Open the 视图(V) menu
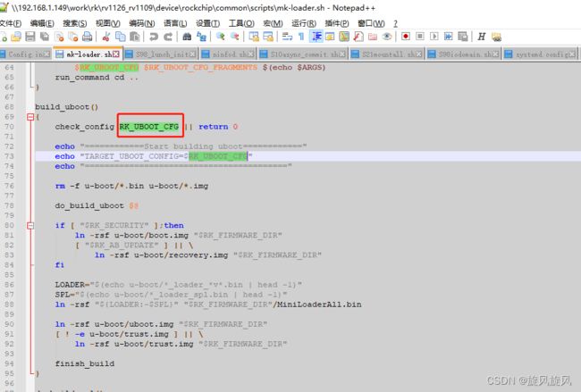 (108, 23)
